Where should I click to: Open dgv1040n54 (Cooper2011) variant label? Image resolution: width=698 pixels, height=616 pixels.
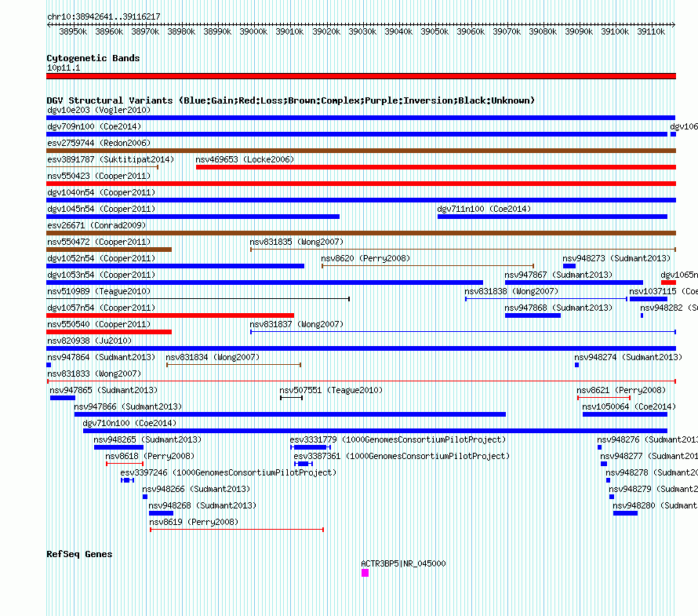click(x=101, y=192)
